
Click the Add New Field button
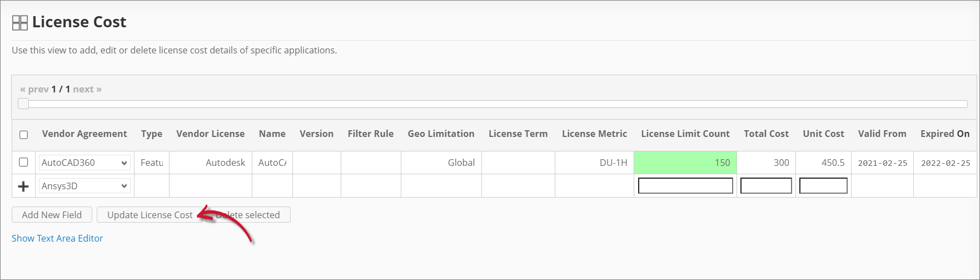(x=52, y=215)
